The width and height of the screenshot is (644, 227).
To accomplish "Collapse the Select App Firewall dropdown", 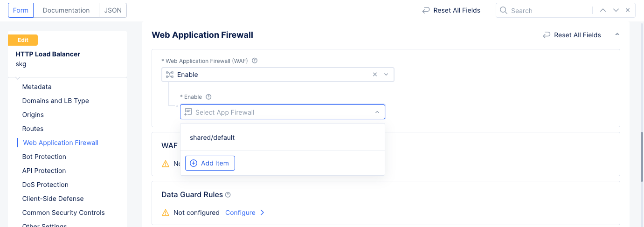I will [377, 112].
